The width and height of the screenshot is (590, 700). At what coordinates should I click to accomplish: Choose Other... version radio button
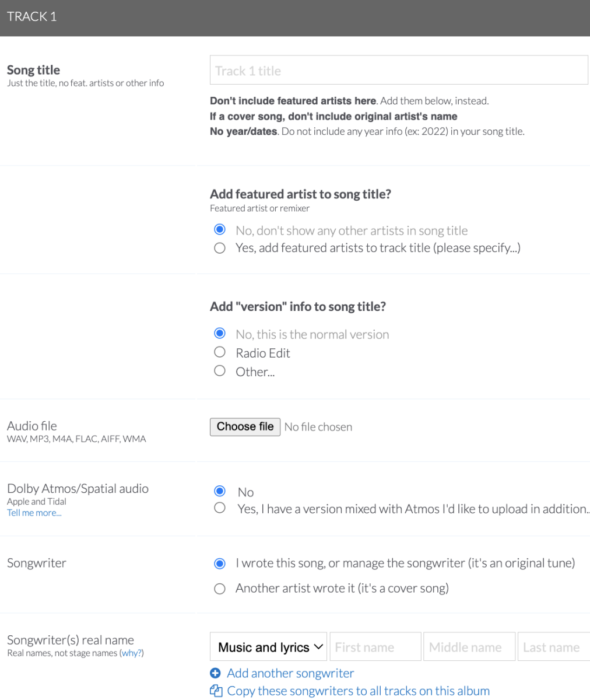(x=220, y=370)
